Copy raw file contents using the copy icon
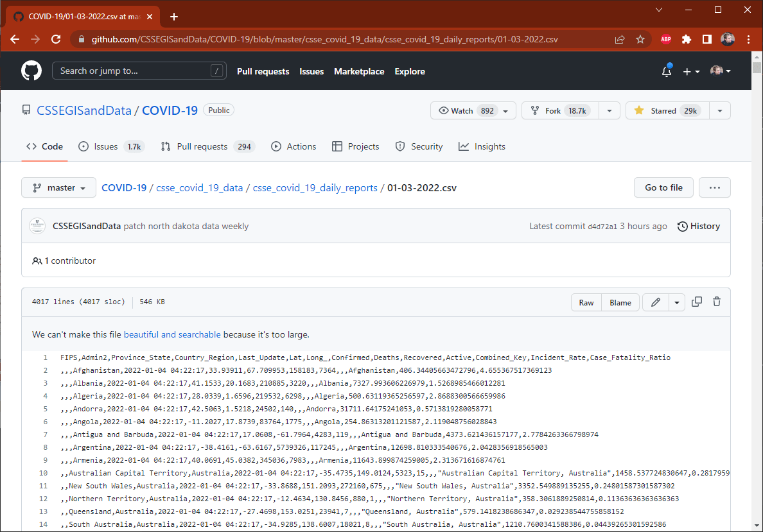 click(x=697, y=302)
